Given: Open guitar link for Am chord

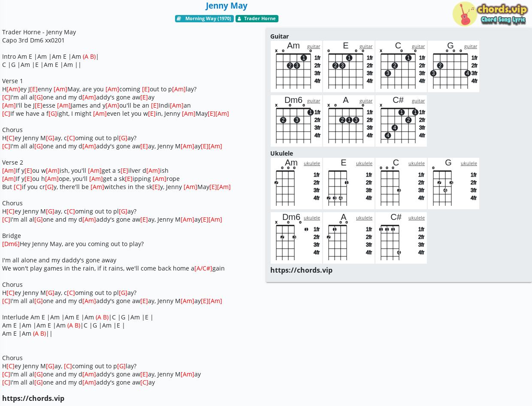Looking at the screenshot, I should click(x=314, y=46).
